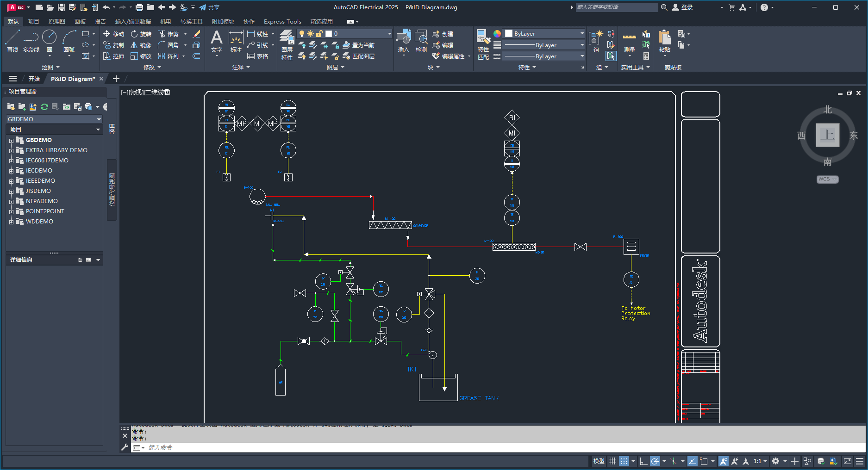Switch to the 附加模块 ribbon tab
This screenshot has height=470, width=868.
[x=222, y=21]
